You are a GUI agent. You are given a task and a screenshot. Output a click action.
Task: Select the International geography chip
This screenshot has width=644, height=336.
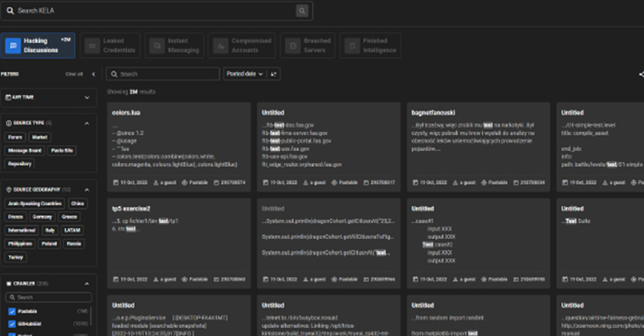22,231
